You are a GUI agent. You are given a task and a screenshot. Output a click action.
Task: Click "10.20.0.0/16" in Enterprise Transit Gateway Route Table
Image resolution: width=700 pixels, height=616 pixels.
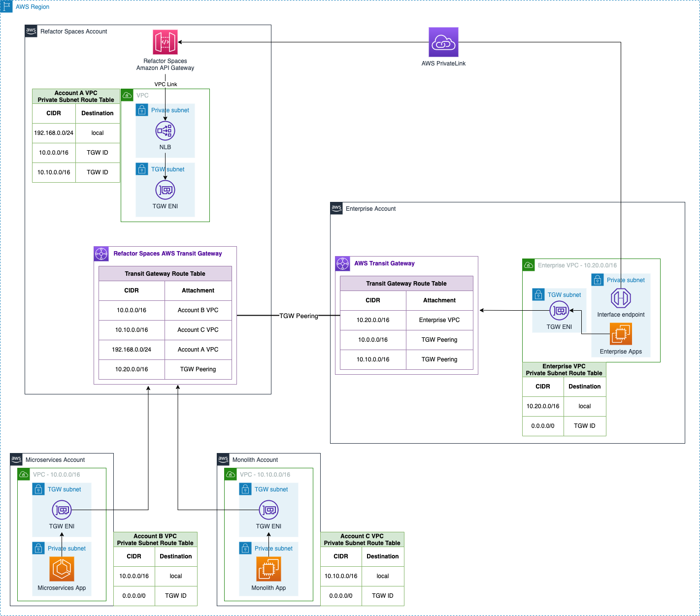tap(373, 320)
